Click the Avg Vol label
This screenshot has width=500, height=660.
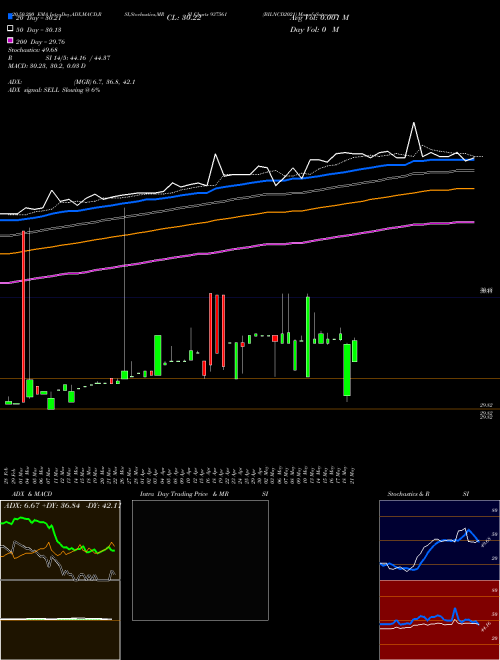tap(319, 18)
